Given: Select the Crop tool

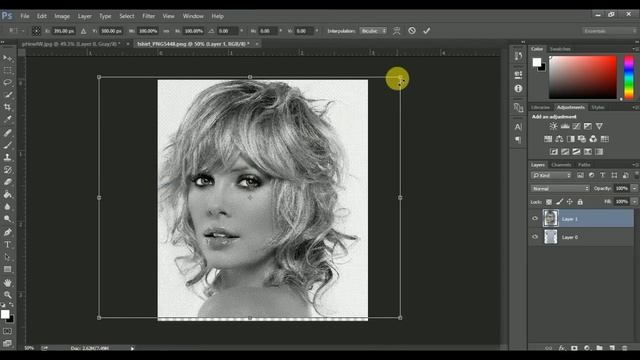Looking at the screenshot, I should (7, 107).
